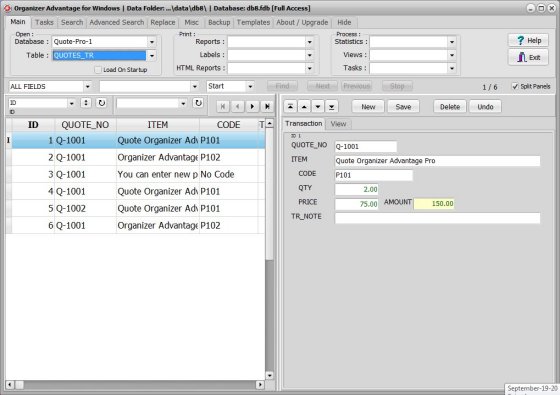Click into the QUOTE_NO field showing Q-1001
560x395 pixels.
coord(365,146)
